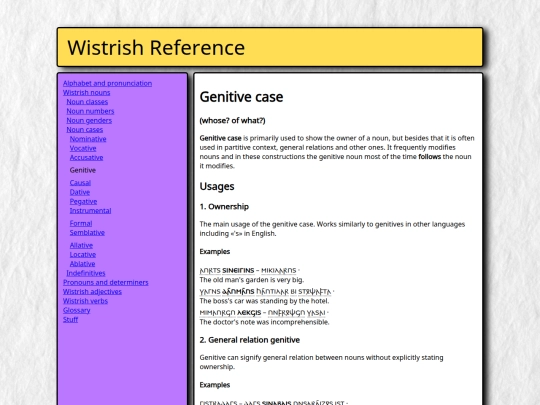
Task: Click the '1. Ownership' subheading
Action: click(224, 207)
